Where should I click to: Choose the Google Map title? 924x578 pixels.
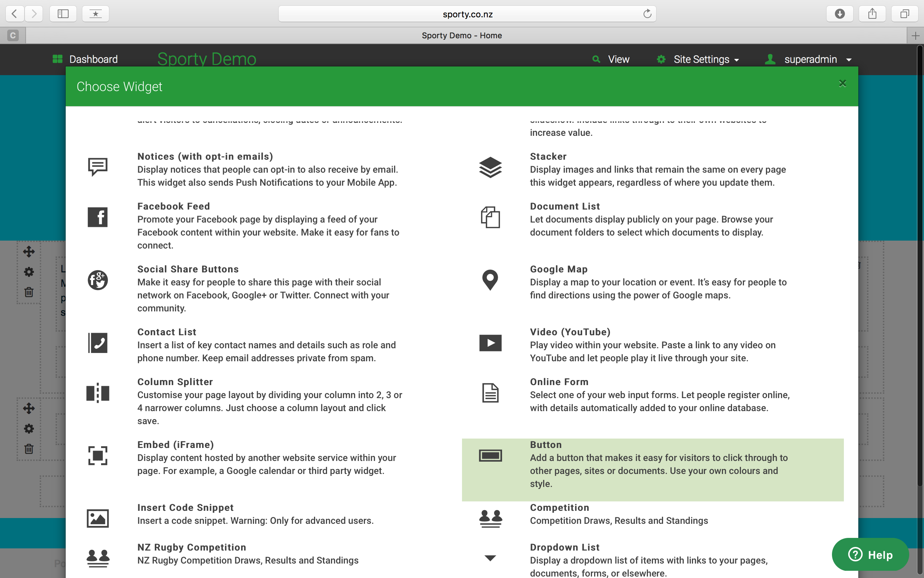click(x=559, y=269)
